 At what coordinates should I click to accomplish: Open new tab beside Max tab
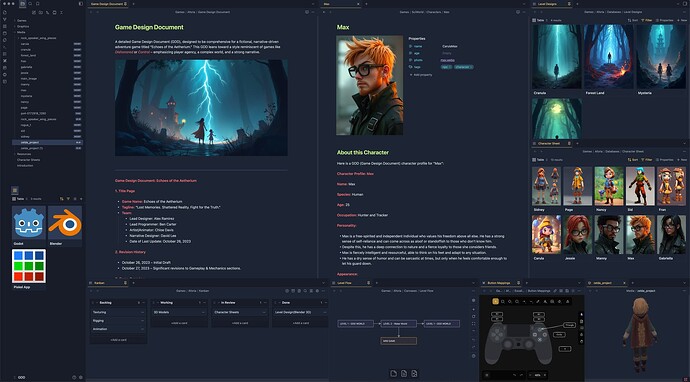pos(366,4)
